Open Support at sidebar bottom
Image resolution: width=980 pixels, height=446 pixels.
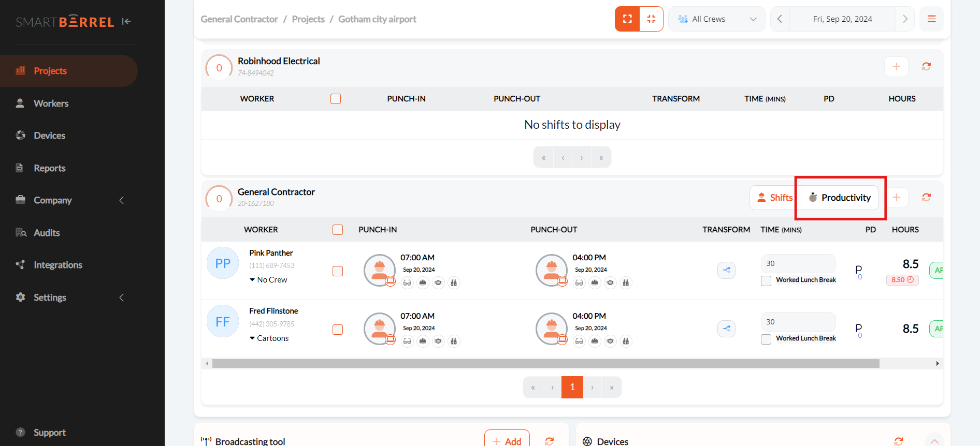49,433
